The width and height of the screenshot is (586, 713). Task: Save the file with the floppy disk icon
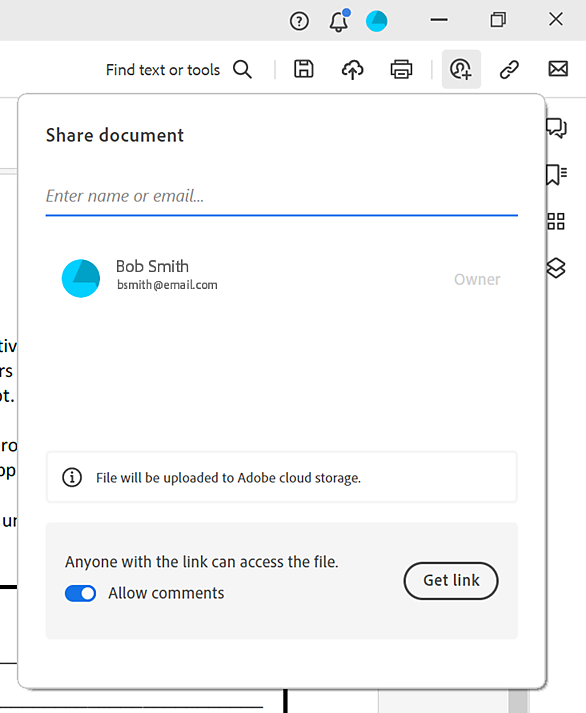(x=304, y=69)
